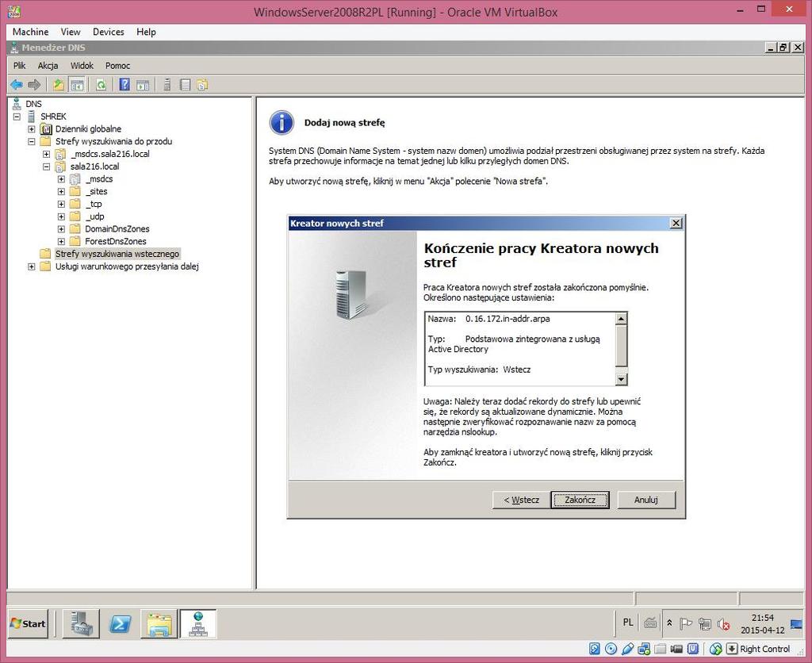Click the network tray icon
The image size is (812, 663).
(x=704, y=623)
